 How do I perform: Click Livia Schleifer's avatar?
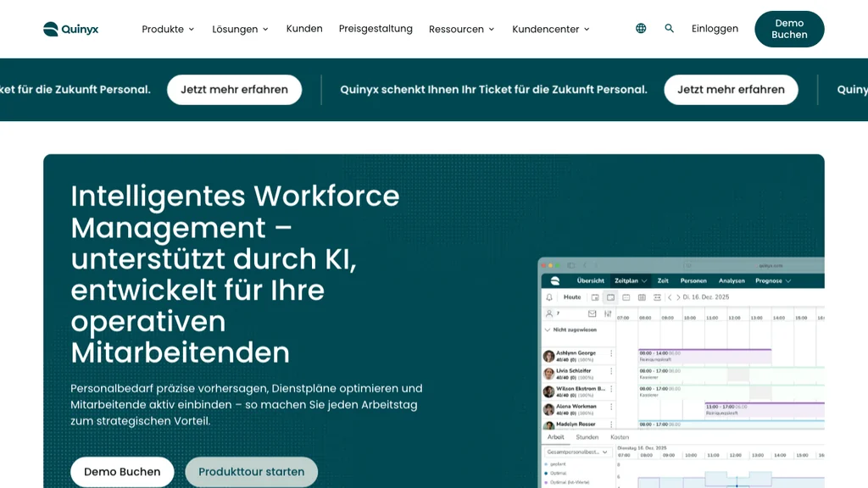coord(548,374)
